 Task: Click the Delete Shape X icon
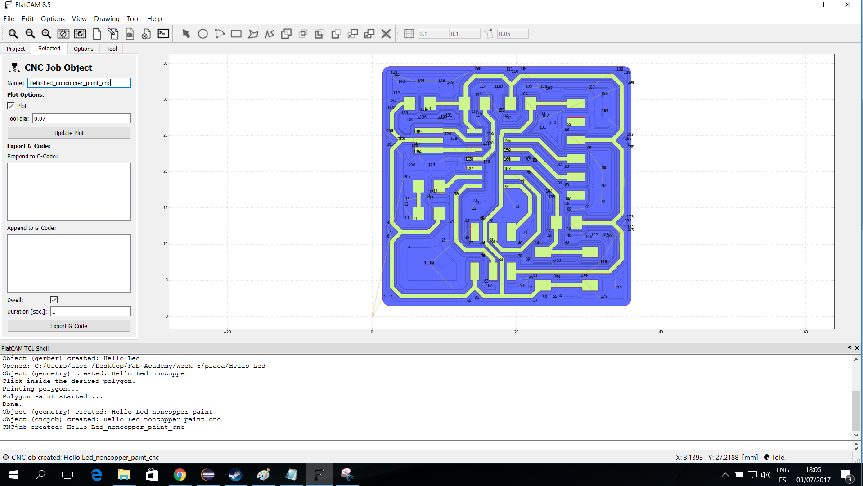tap(386, 34)
